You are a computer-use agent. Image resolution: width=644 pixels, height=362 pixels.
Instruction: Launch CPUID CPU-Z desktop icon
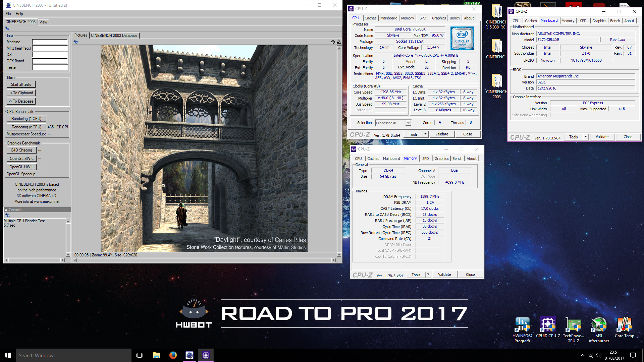[x=548, y=327]
